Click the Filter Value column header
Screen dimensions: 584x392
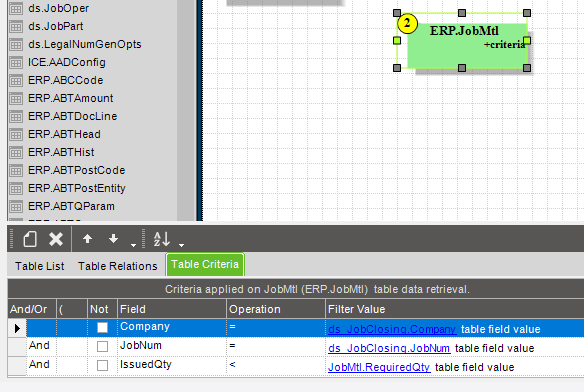pyautogui.click(x=455, y=309)
